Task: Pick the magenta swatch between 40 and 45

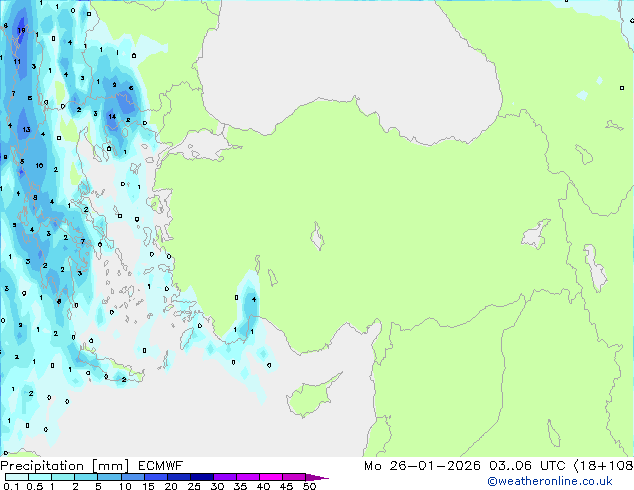Action: [x=271, y=477]
